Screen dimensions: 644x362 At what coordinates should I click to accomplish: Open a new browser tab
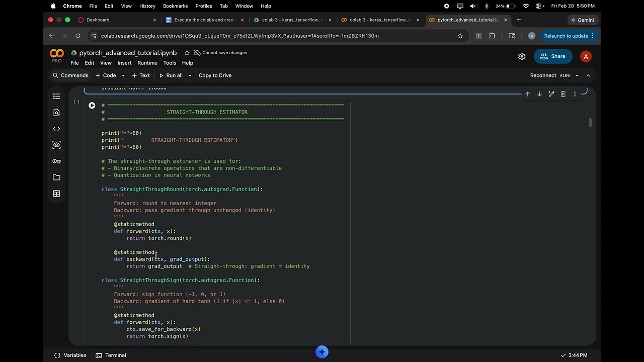[x=519, y=20]
